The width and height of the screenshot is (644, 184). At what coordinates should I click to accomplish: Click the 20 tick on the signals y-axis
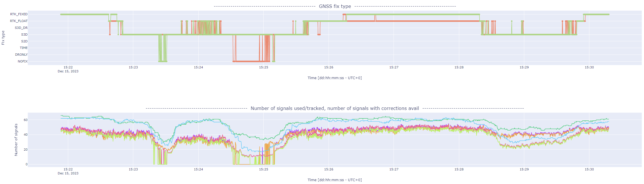pos(26,150)
